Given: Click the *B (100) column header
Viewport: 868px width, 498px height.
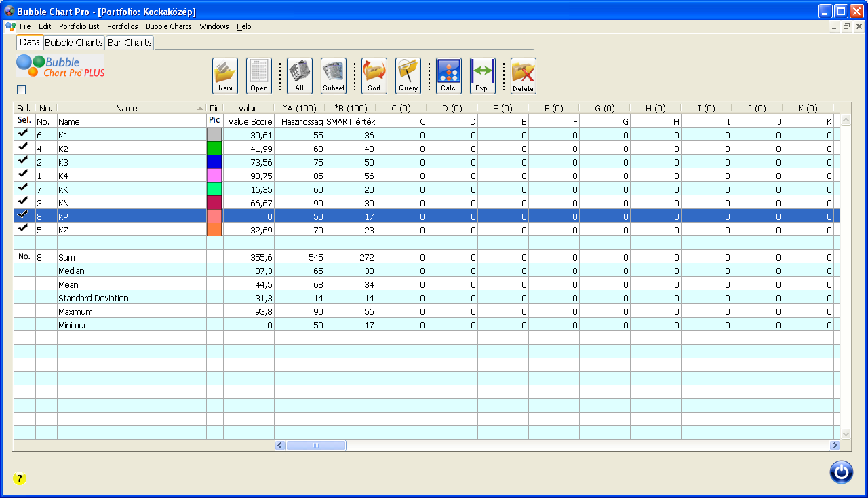Looking at the screenshot, I should pyautogui.click(x=351, y=108).
